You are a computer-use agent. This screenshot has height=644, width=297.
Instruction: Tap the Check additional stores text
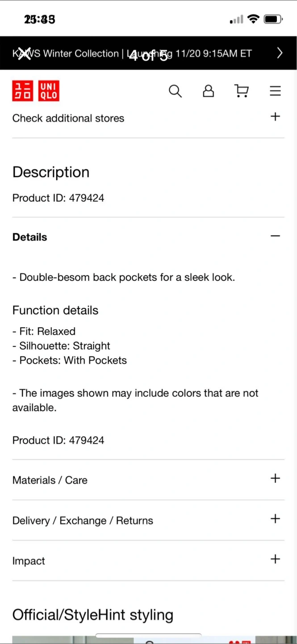[68, 118]
